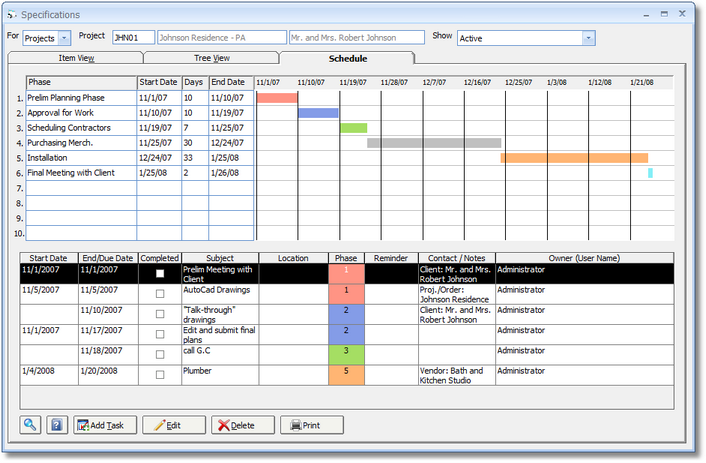This screenshot has height=463, width=706.
Task: Click the orange Phase 5 cell for Plumber
Action: tap(346, 375)
